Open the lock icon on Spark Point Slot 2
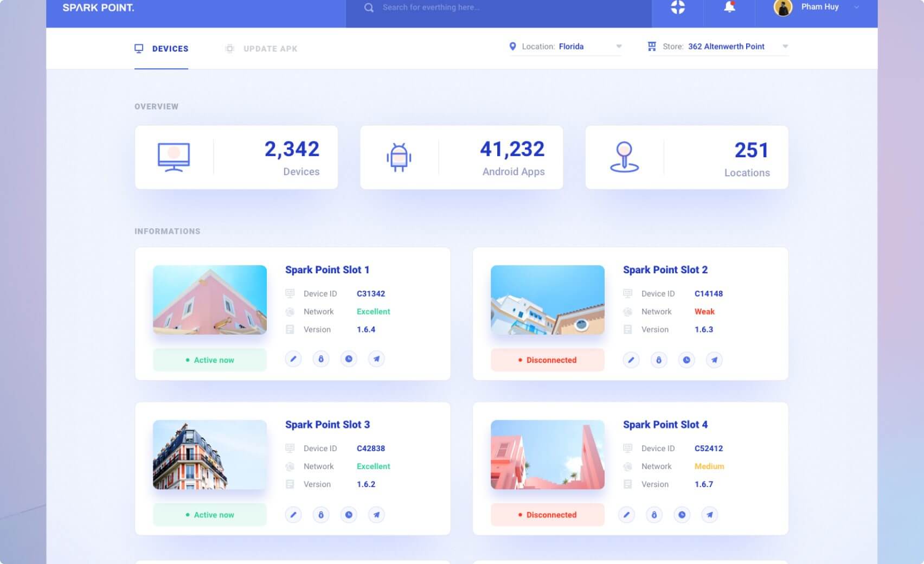The image size is (924, 564). pos(659,360)
